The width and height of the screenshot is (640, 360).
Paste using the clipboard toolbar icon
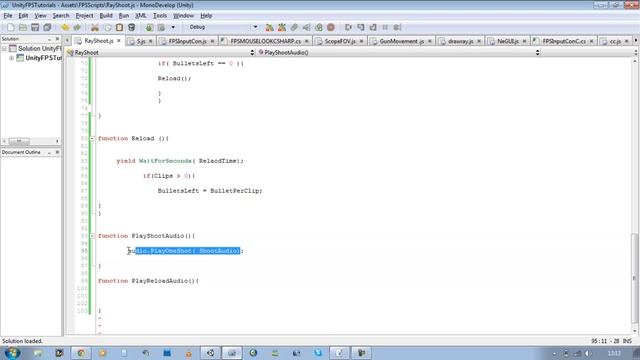(119, 27)
